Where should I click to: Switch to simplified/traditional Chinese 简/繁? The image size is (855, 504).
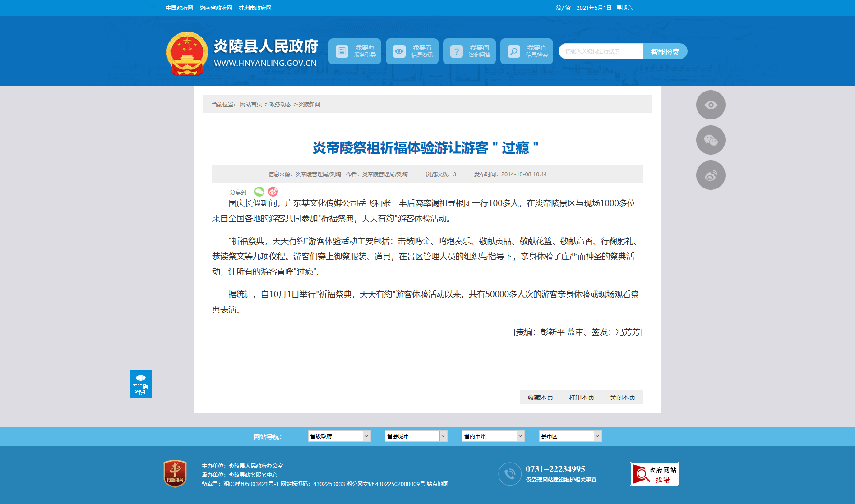tap(564, 8)
